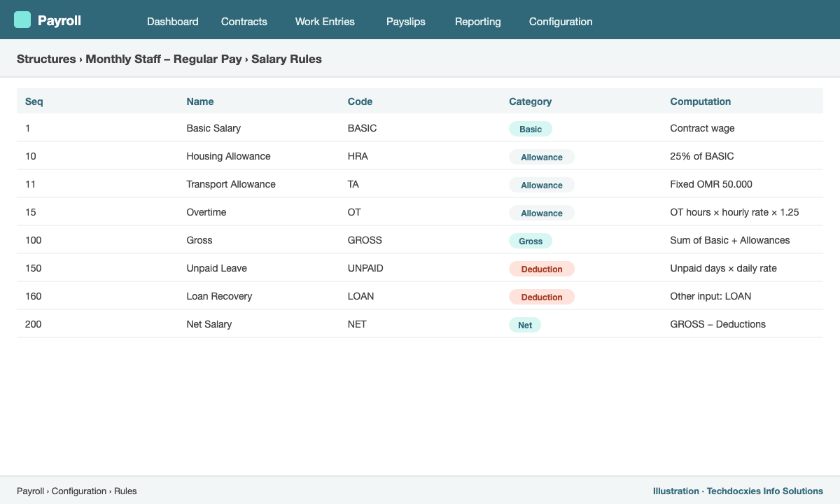Click sequence number 100
The image size is (840, 504).
34,240
